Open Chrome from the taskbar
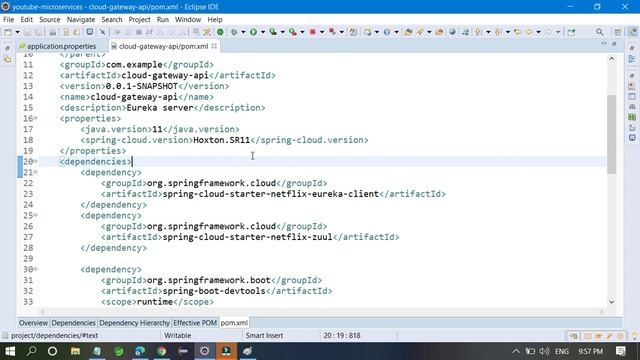 tap(162, 351)
